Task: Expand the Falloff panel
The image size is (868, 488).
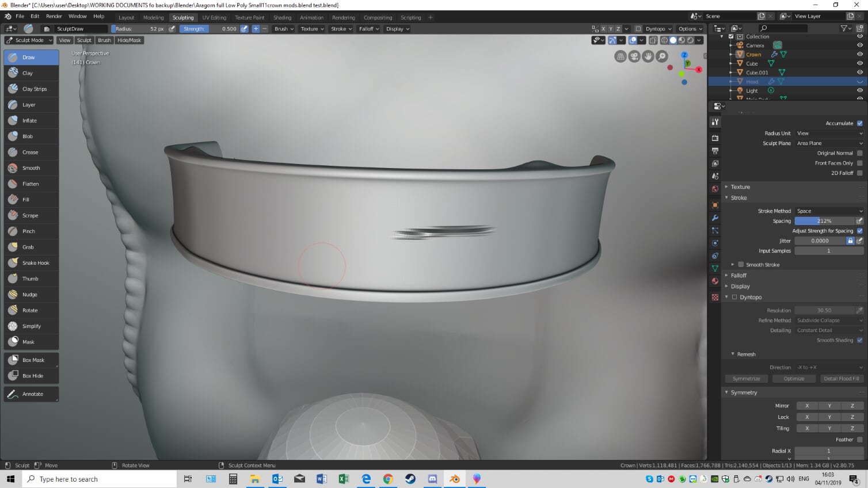Action: (x=738, y=276)
